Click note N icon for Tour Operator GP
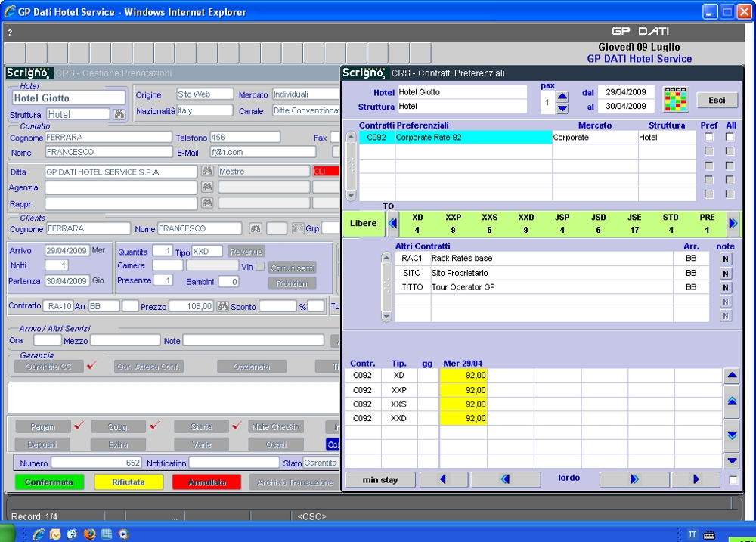Viewport: 756px width, 542px height. pos(726,287)
